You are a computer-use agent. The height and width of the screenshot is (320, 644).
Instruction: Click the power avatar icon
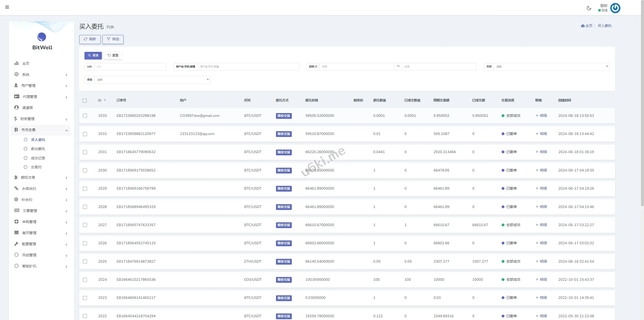(615, 8)
